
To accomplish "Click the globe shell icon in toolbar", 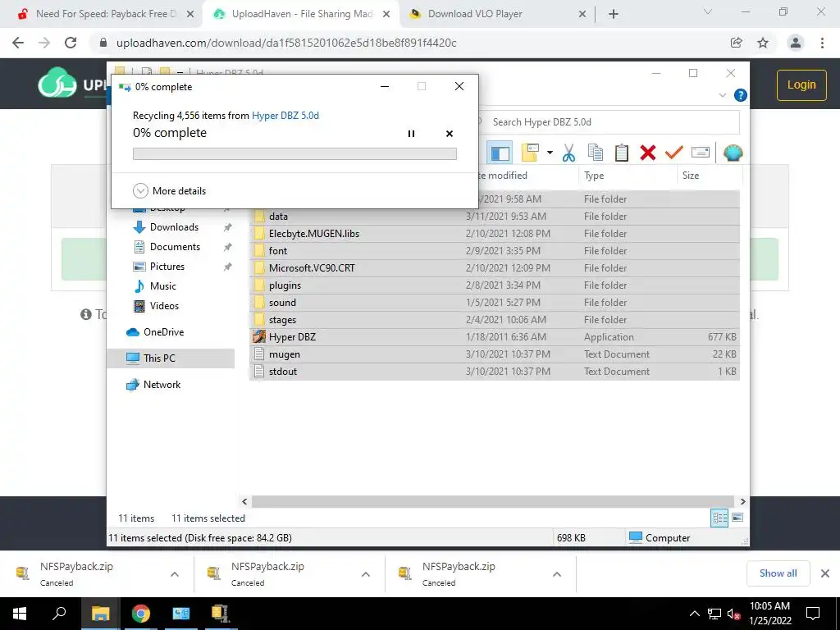I will click(x=733, y=153).
